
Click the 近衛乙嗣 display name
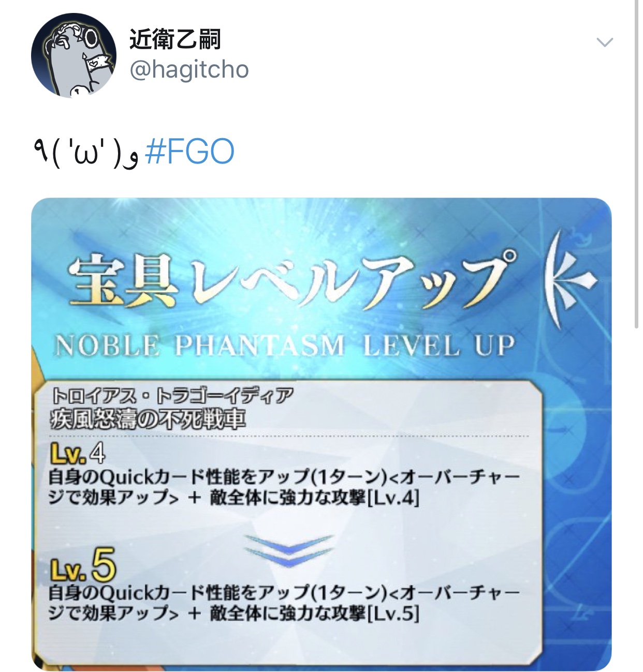click(x=175, y=39)
